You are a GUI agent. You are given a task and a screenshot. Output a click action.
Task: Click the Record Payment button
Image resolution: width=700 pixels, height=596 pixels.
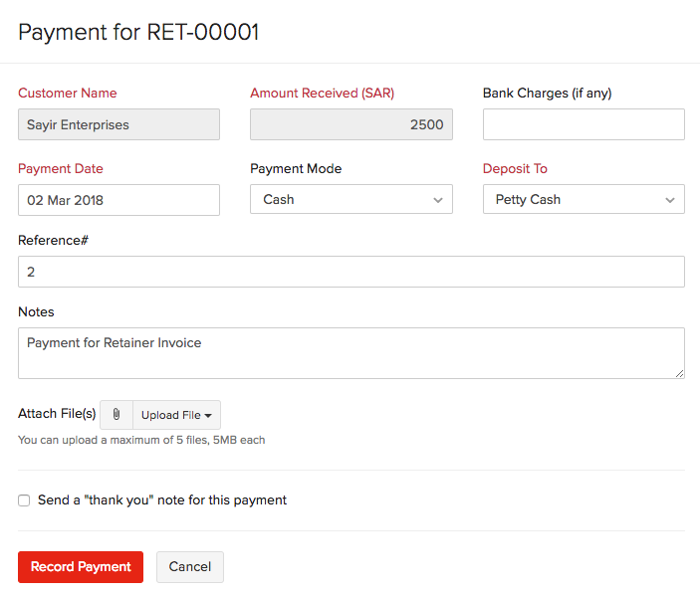pyautogui.click(x=81, y=567)
